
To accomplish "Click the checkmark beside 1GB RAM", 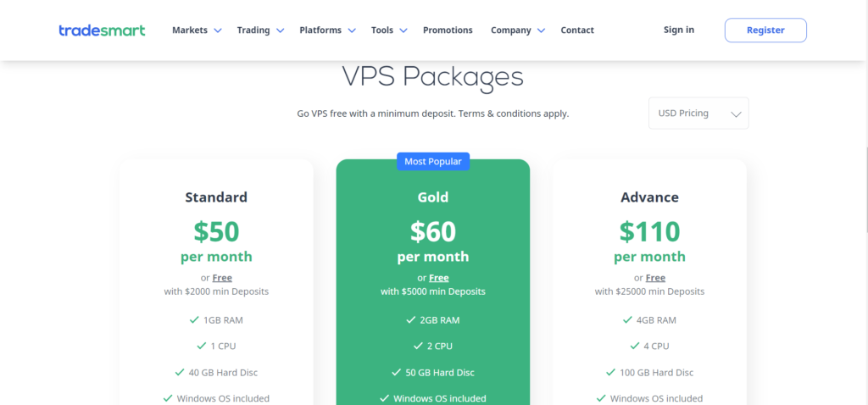I will [194, 319].
